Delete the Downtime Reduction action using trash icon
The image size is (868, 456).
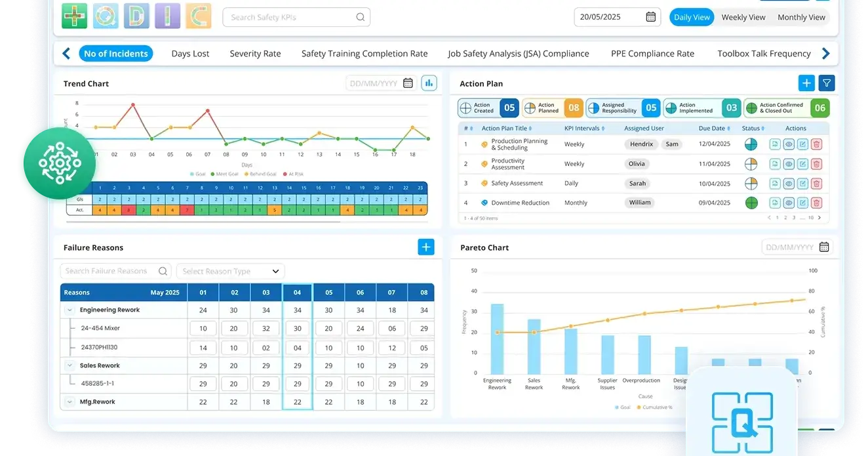pyautogui.click(x=816, y=203)
